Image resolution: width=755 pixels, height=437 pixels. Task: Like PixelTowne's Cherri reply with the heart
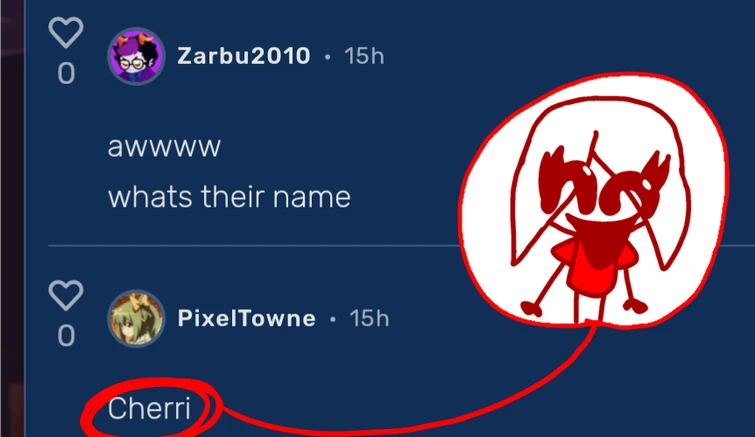click(66, 295)
